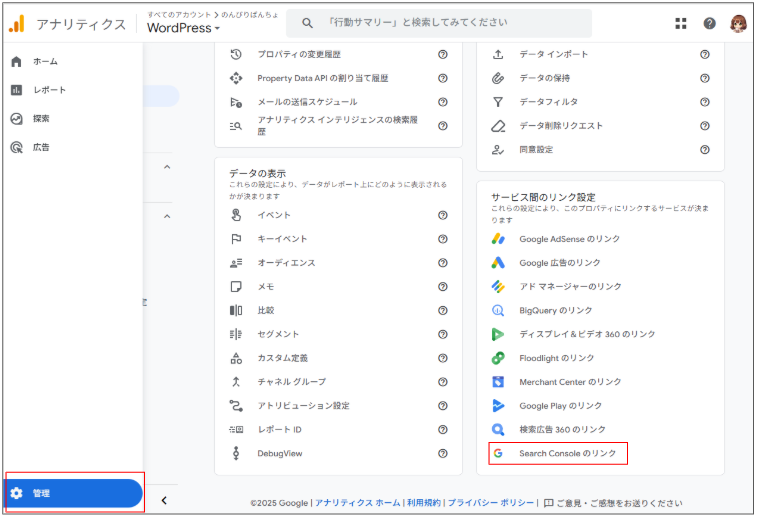Screen dimensions: 757x517
Task: Open the 比較 comparison icon
Action: [236, 310]
